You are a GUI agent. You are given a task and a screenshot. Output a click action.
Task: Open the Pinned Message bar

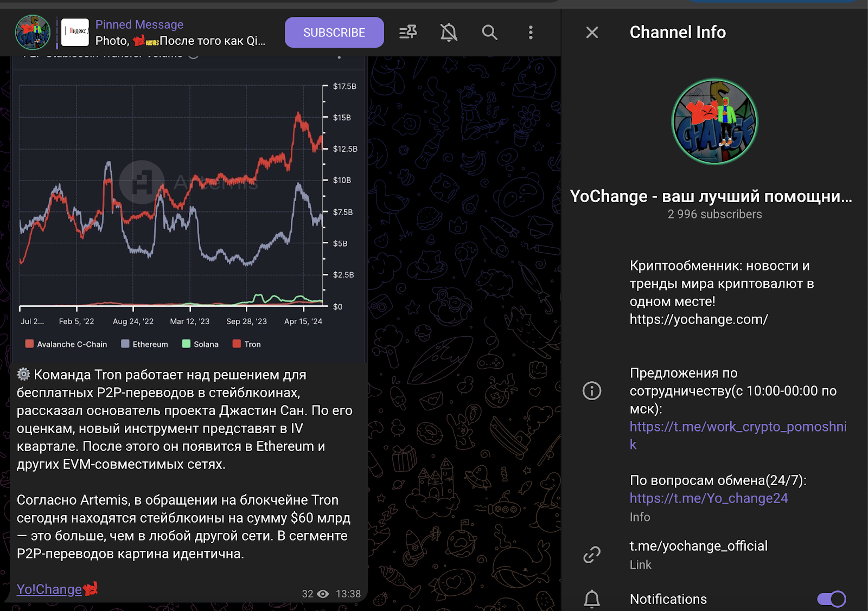coord(163,33)
